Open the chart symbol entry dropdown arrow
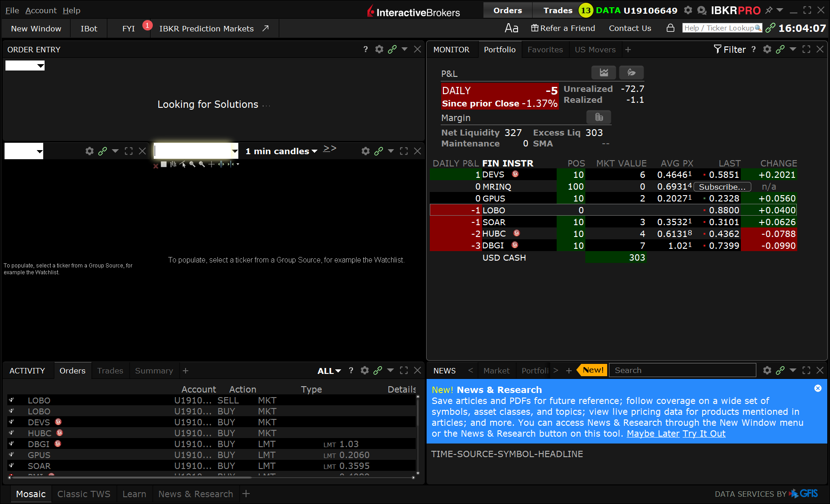This screenshot has width=830, height=504. 234,151
